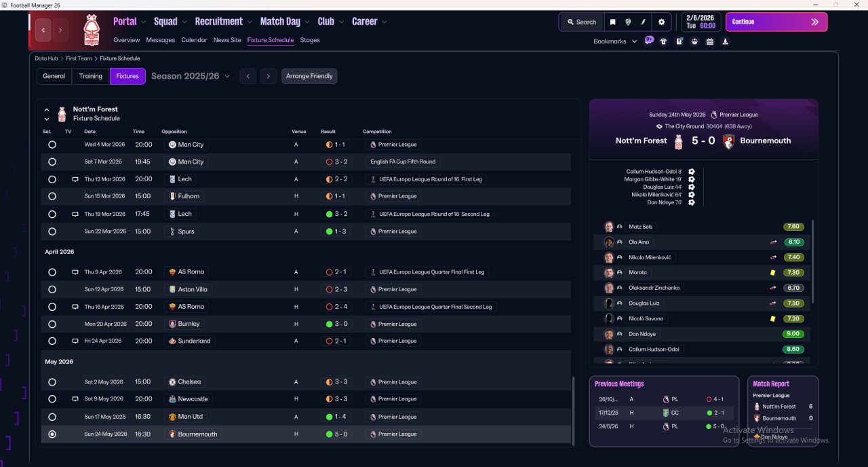Viewport: 868px width, 467px height.
Task: Click TV icon on Lech 12 Mar row
Action: click(75, 179)
